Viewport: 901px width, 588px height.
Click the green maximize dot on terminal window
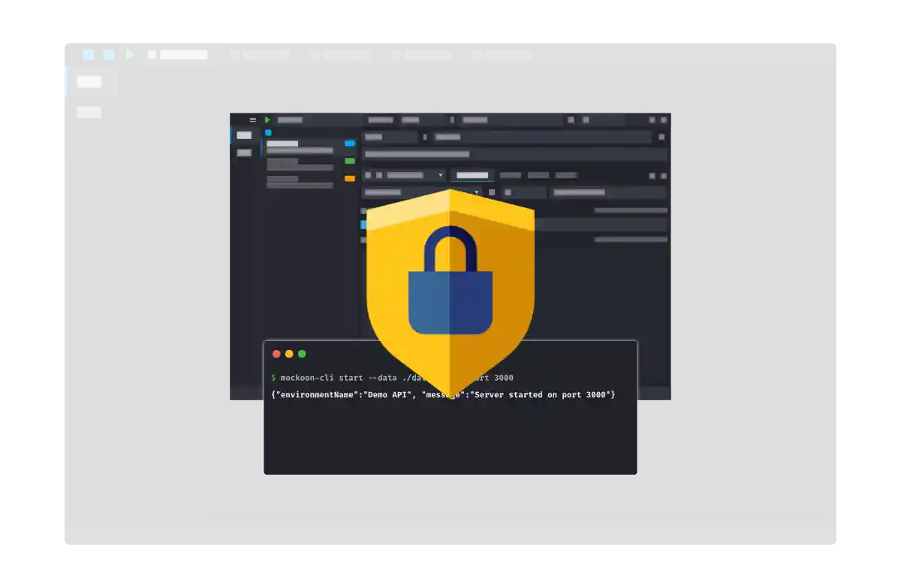click(302, 354)
